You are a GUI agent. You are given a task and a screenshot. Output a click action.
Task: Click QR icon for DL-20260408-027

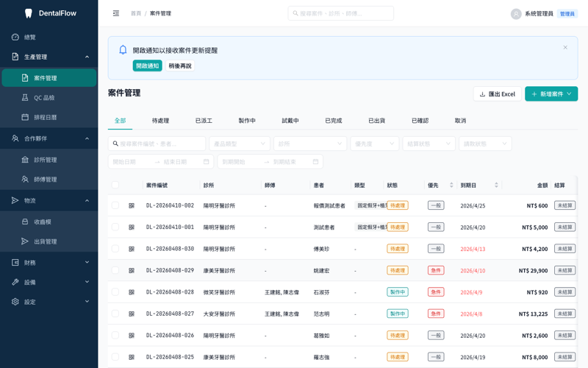click(x=132, y=314)
